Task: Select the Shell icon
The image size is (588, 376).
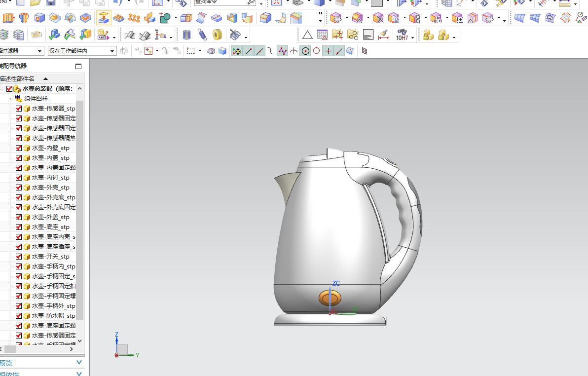Action: tap(232, 18)
